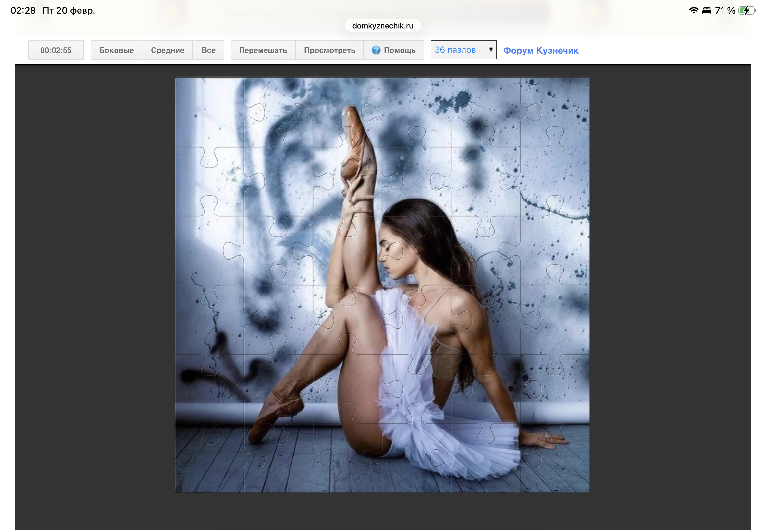Click the 00:02:55 timer display
766x532 pixels.
(56, 50)
